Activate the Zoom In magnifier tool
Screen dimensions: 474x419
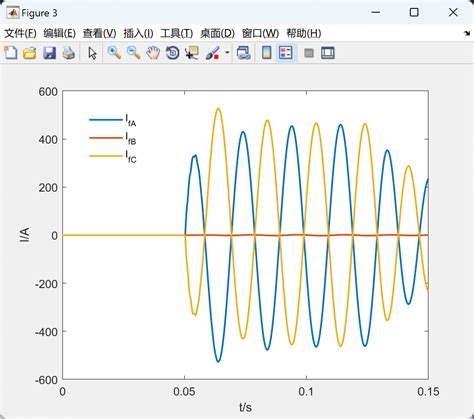point(114,53)
